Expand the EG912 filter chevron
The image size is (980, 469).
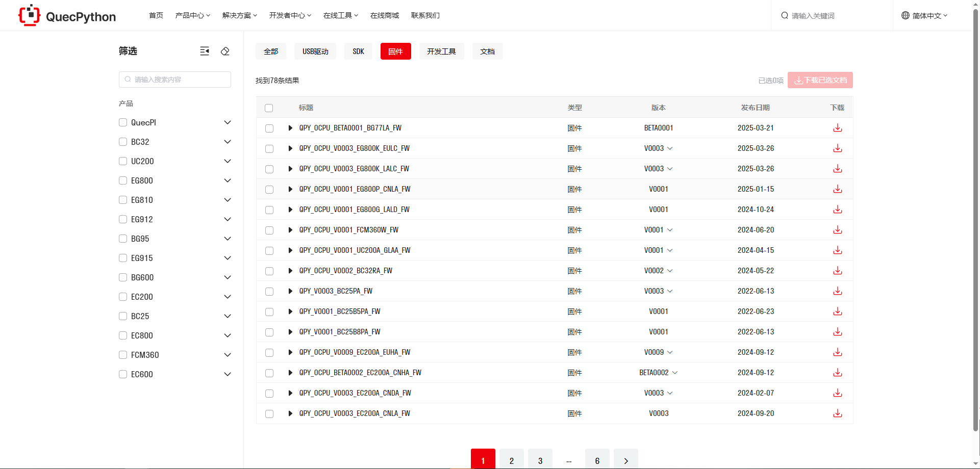pos(228,219)
